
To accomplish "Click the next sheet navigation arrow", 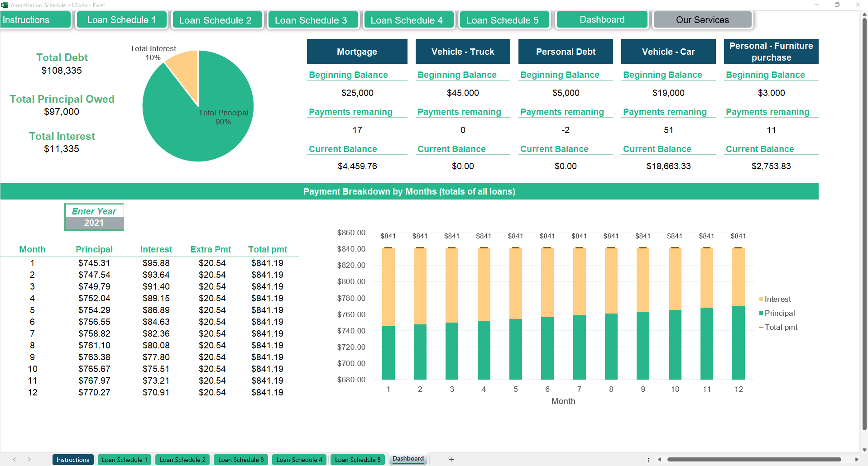I will (x=29, y=459).
